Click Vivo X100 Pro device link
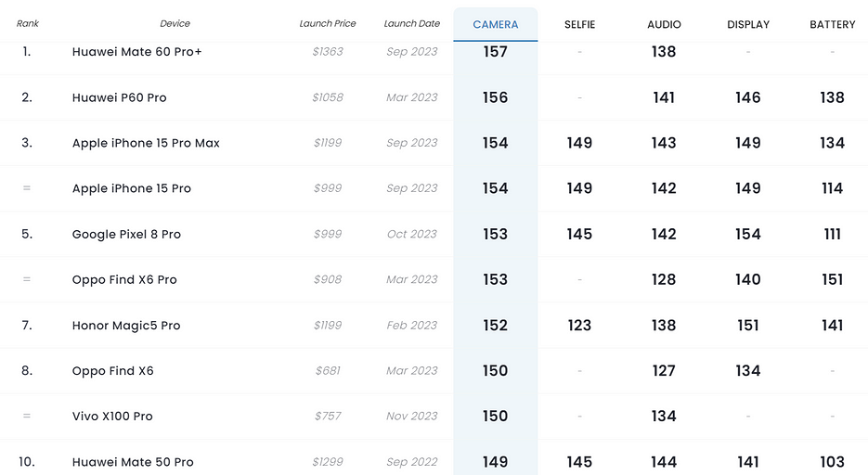Screen dimensions: 868x475 [112, 417]
